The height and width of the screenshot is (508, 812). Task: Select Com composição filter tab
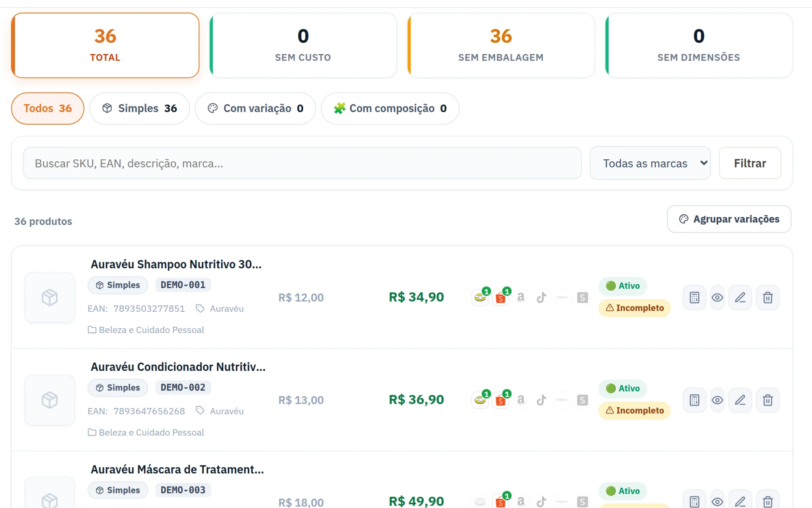(x=390, y=109)
